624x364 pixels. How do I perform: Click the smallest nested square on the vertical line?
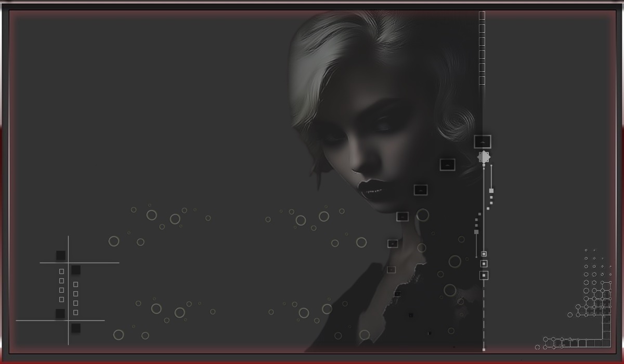(x=484, y=254)
